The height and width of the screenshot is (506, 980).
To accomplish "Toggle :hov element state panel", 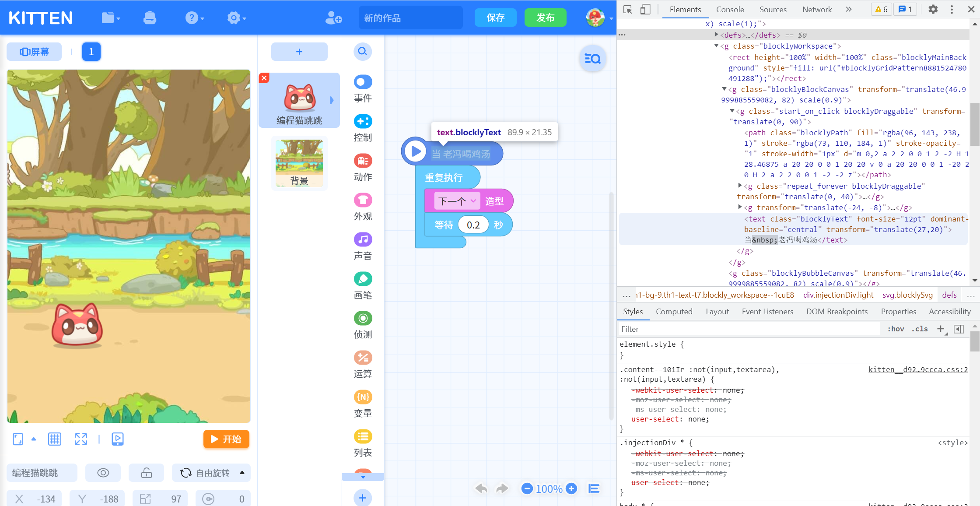I will 896,329.
